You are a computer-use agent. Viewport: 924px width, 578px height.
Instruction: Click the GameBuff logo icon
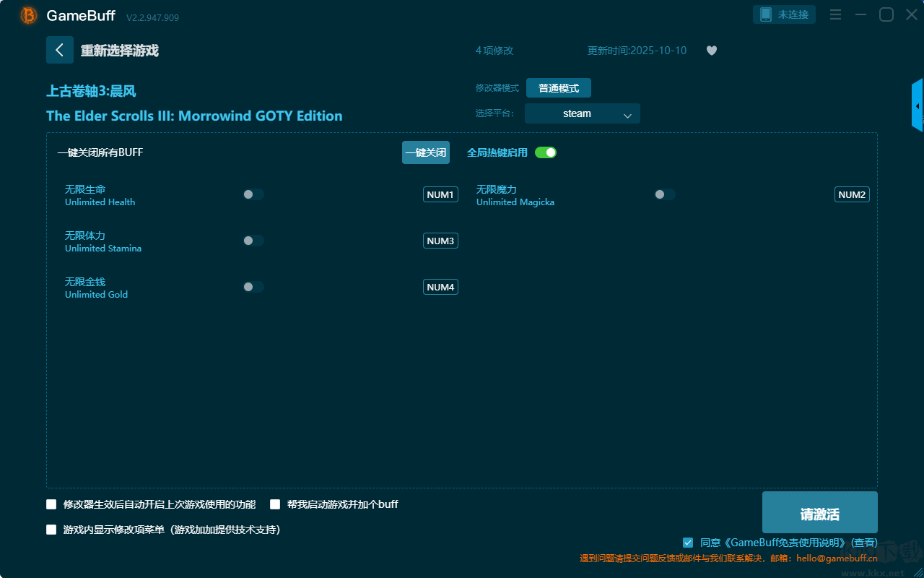29,15
